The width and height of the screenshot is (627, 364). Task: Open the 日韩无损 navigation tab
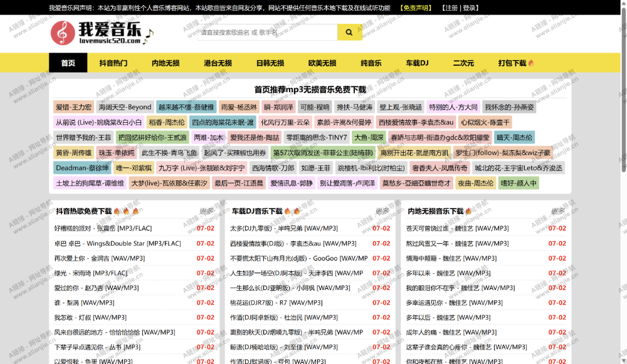point(270,63)
